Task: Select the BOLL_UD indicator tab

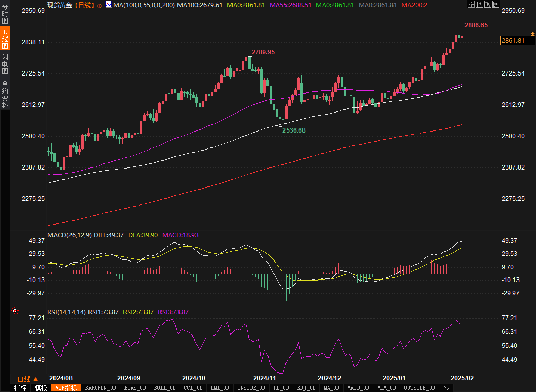Action: click(x=164, y=388)
